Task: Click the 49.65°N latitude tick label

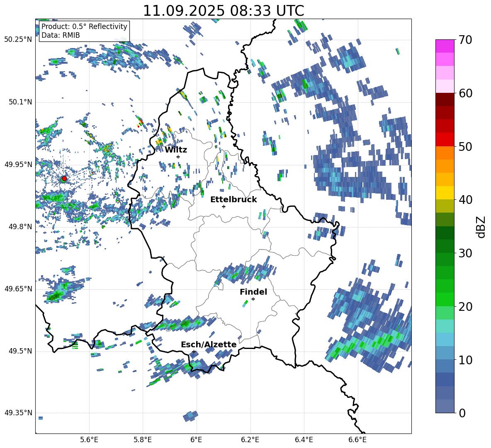Action: pos(18,288)
